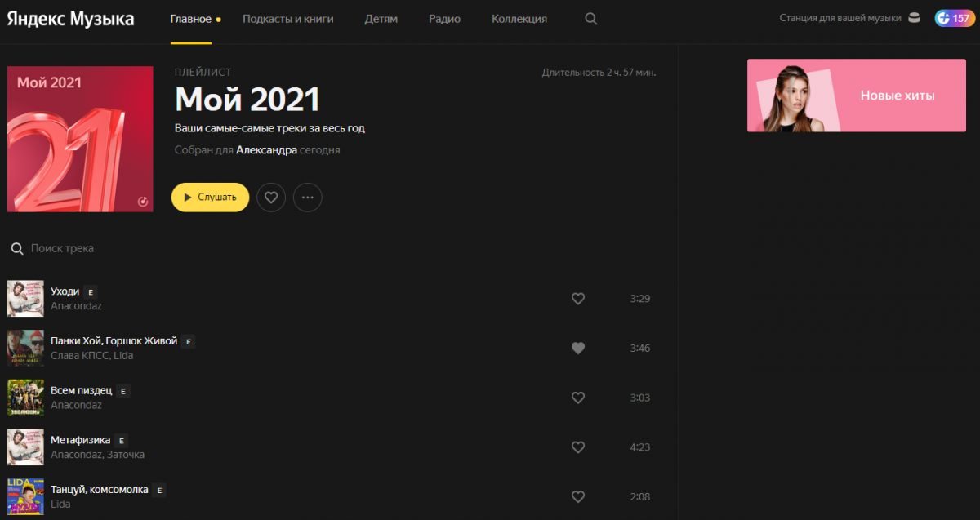
Task: Open artist Anacondaz under Всем пиздец
Action: coord(76,405)
